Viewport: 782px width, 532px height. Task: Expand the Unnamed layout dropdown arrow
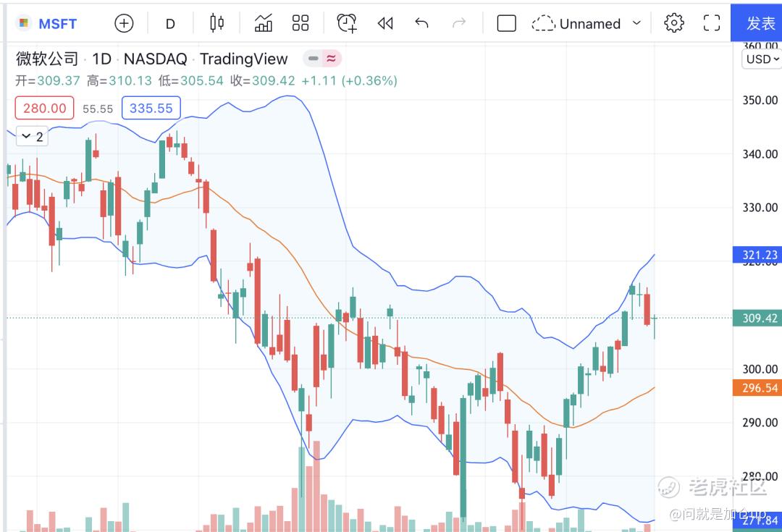pyautogui.click(x=637, y=23)
